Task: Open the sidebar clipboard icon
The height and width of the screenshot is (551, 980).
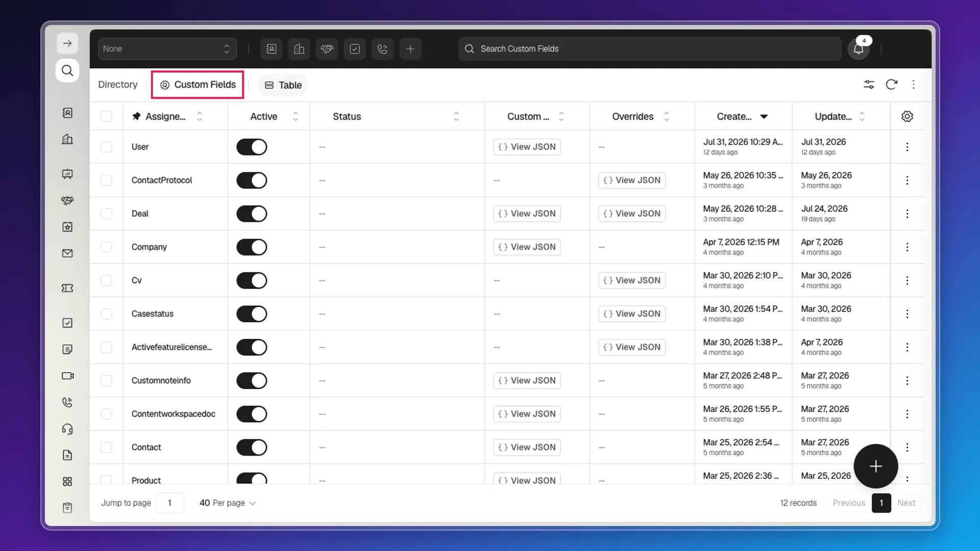Action: [67, 508]
